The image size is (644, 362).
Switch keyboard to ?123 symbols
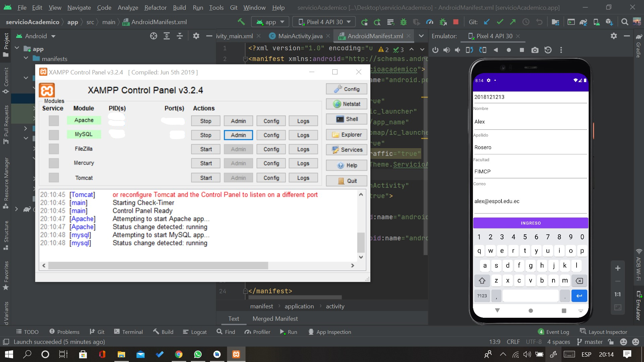pyautogui.click(x=482, y=296)
